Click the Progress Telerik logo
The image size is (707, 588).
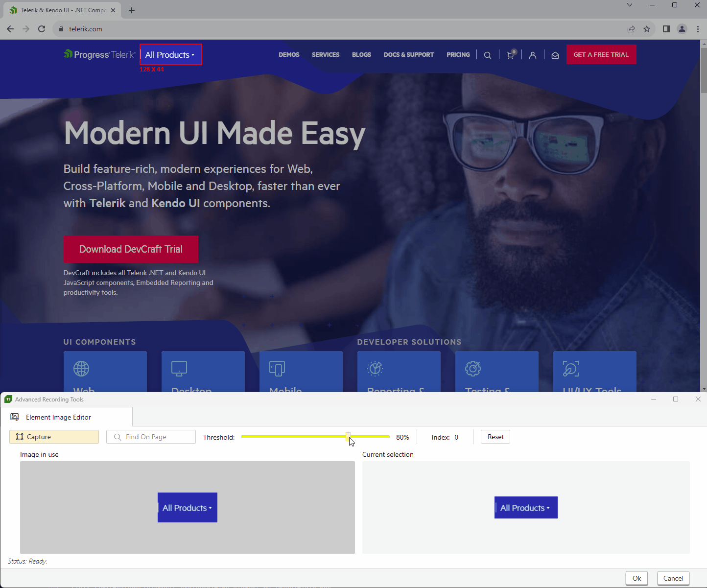pos(99,54)
